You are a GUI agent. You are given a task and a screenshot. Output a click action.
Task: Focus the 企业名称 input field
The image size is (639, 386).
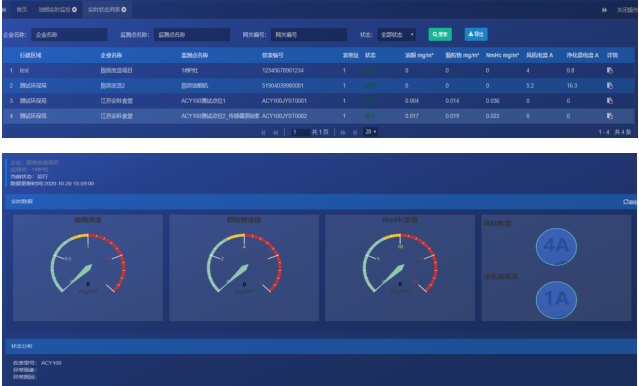(x=69, y=35)
